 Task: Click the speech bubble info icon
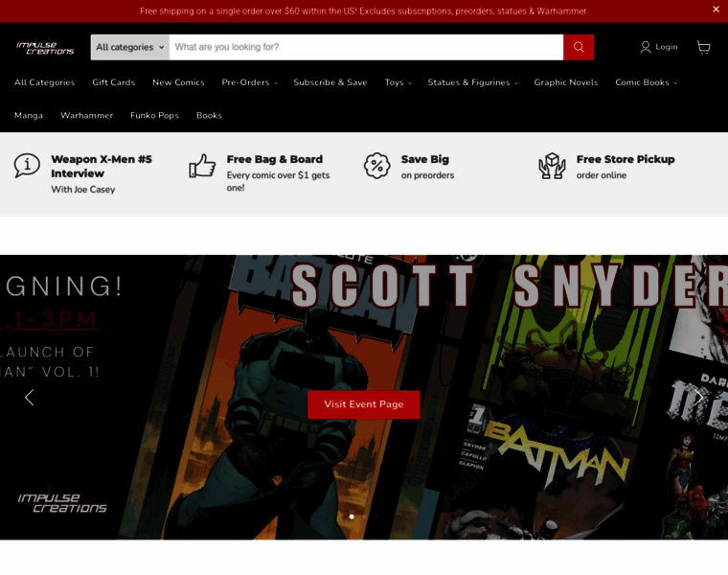pos(27,166)
